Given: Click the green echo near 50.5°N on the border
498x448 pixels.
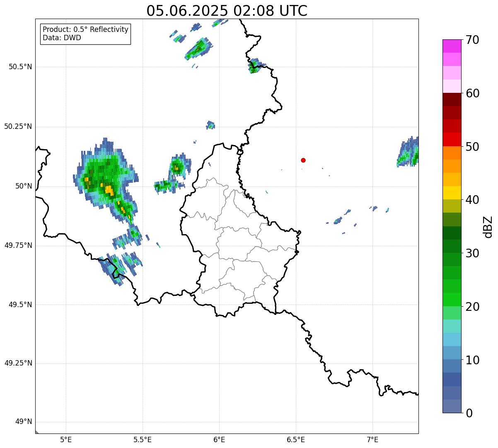Looking at the screenshot, I should pos(255,66).
